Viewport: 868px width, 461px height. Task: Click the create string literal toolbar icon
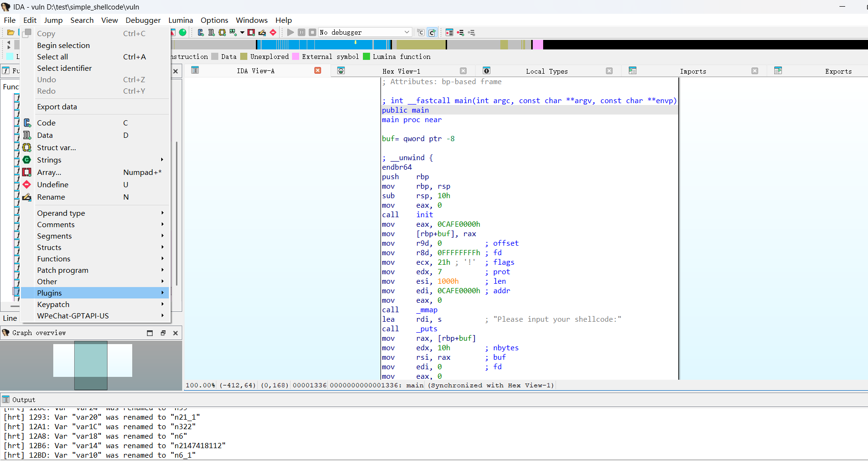[x=222, y=32]
